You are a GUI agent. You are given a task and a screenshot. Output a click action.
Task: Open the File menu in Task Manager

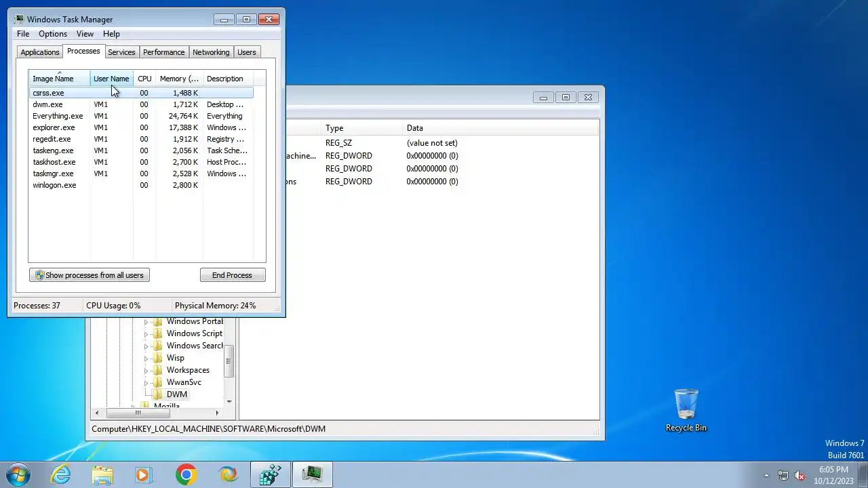tap(23, 34)
